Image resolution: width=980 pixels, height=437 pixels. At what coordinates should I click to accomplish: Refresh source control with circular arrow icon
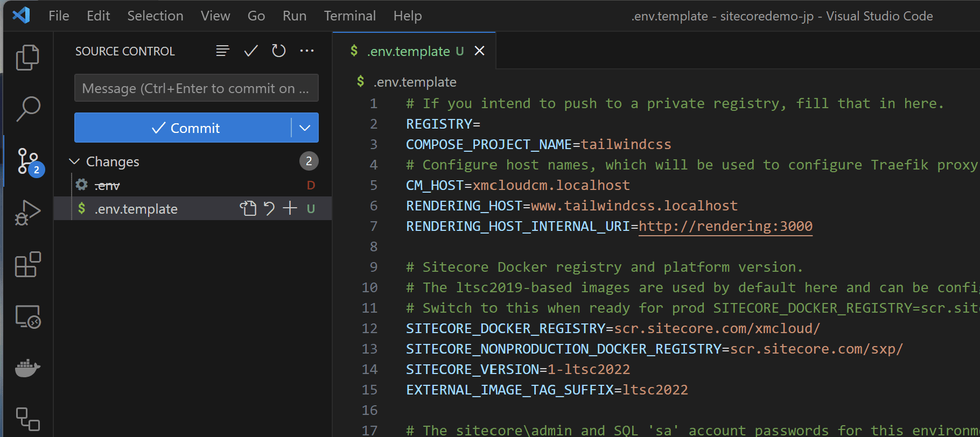(278, 51)
